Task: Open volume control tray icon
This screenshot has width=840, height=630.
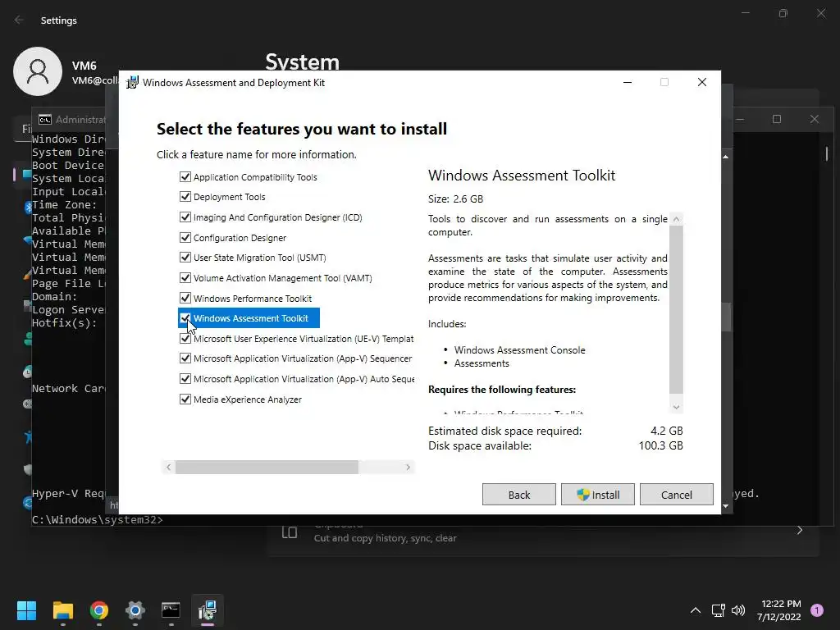Action: point(738,610)
